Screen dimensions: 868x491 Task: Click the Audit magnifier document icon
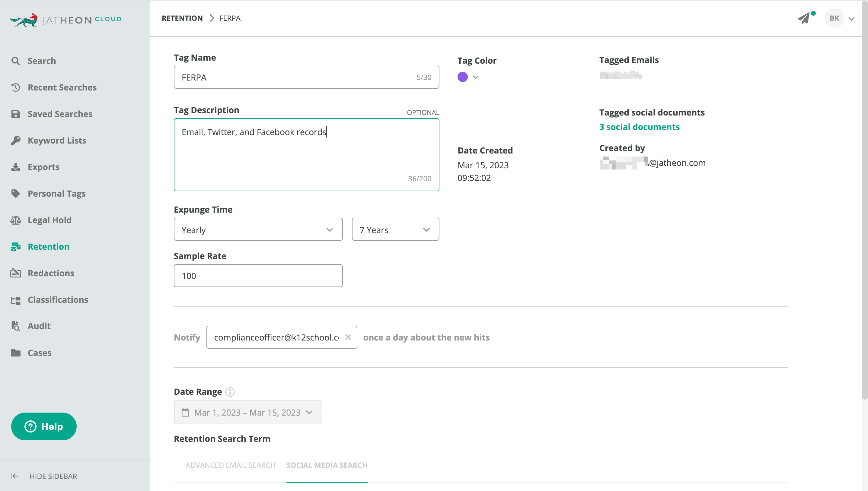[x=15, y=326]
